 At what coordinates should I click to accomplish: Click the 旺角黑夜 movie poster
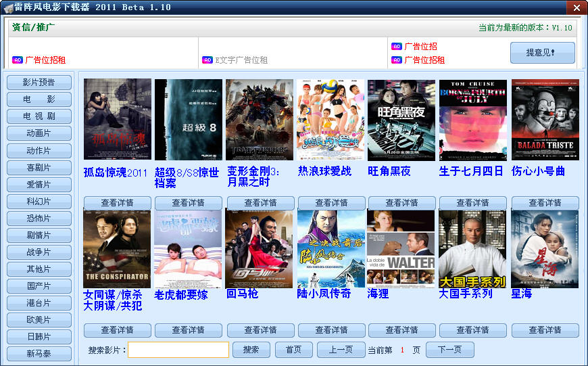(x=401, y=120)
